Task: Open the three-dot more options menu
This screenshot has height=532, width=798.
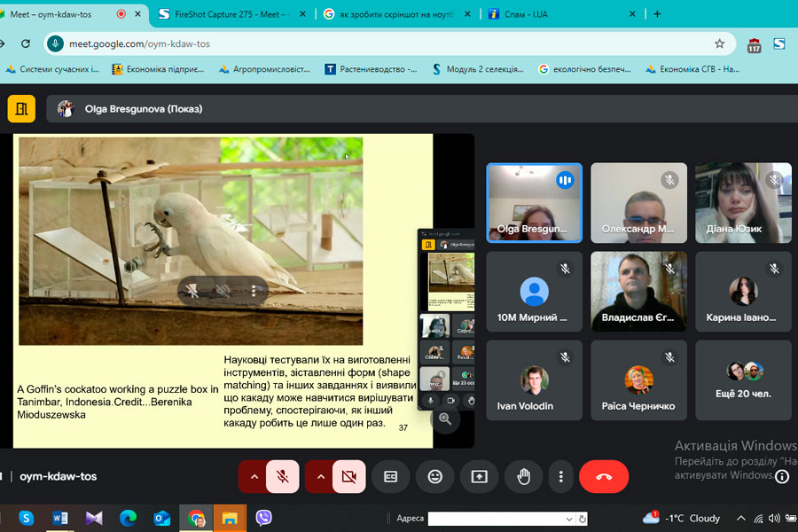Action: click(560, 476)
